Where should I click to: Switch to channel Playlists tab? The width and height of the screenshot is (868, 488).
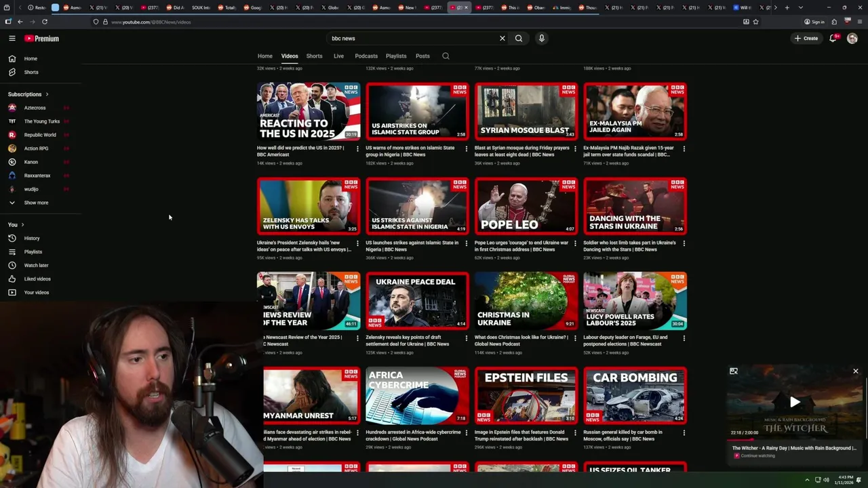tap(396, 56)
